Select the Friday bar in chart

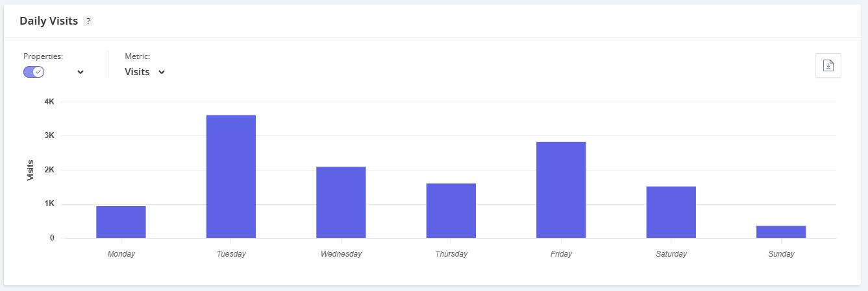click(x=561, y=190)
